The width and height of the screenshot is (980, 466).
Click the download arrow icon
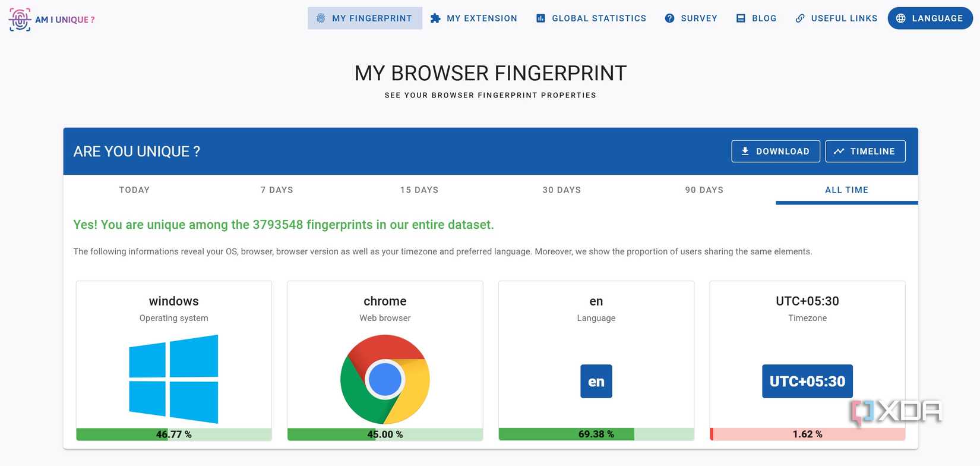[745, 151]
